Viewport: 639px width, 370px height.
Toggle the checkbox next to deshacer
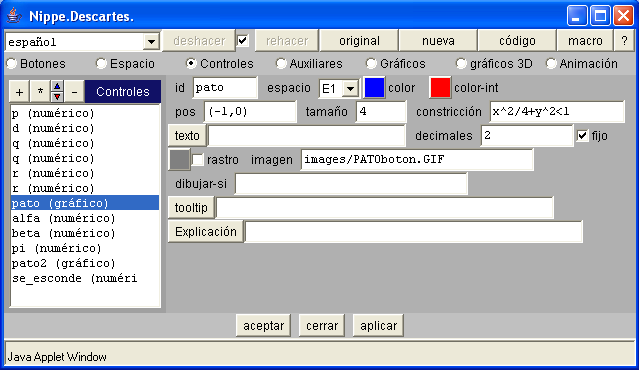tap(243, 41)
